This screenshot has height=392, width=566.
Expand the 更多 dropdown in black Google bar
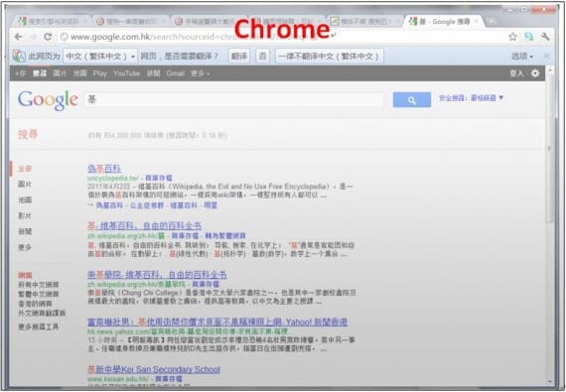[x=200, y=73]
